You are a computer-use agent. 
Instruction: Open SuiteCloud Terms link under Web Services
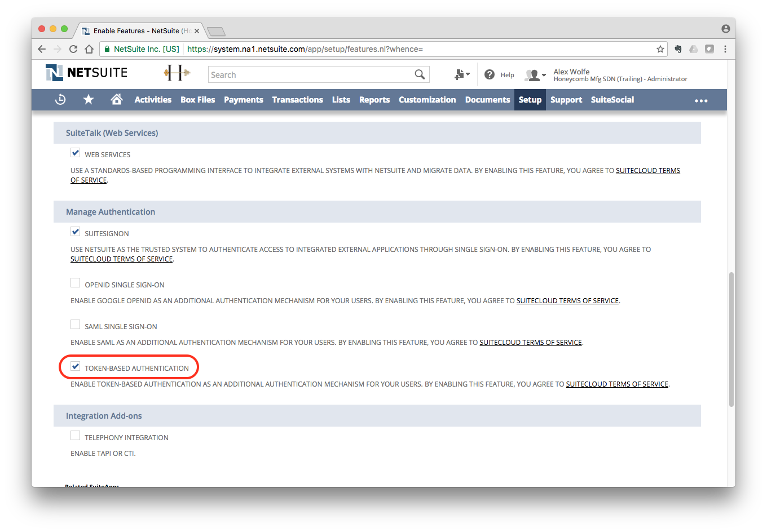pos(648,170)
